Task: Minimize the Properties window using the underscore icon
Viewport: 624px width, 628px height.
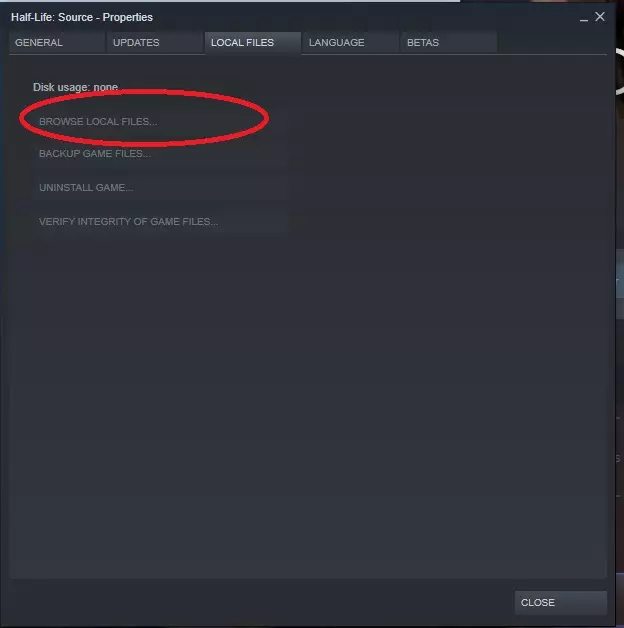Action: [x=584, y=18]
